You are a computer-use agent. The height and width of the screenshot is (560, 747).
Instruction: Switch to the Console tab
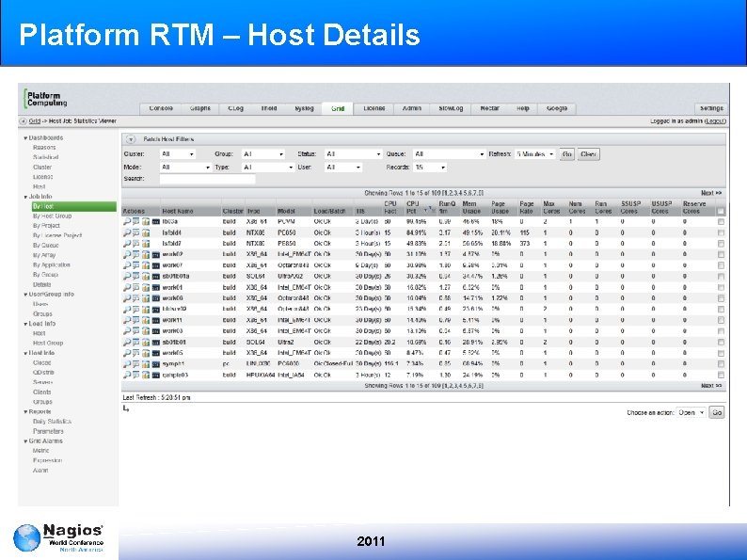pos(161,108)
